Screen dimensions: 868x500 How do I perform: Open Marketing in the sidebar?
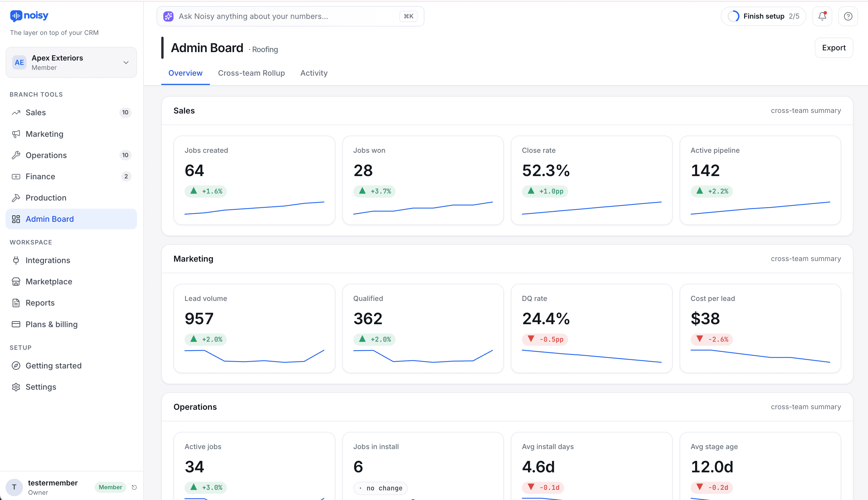click(71, 134)
